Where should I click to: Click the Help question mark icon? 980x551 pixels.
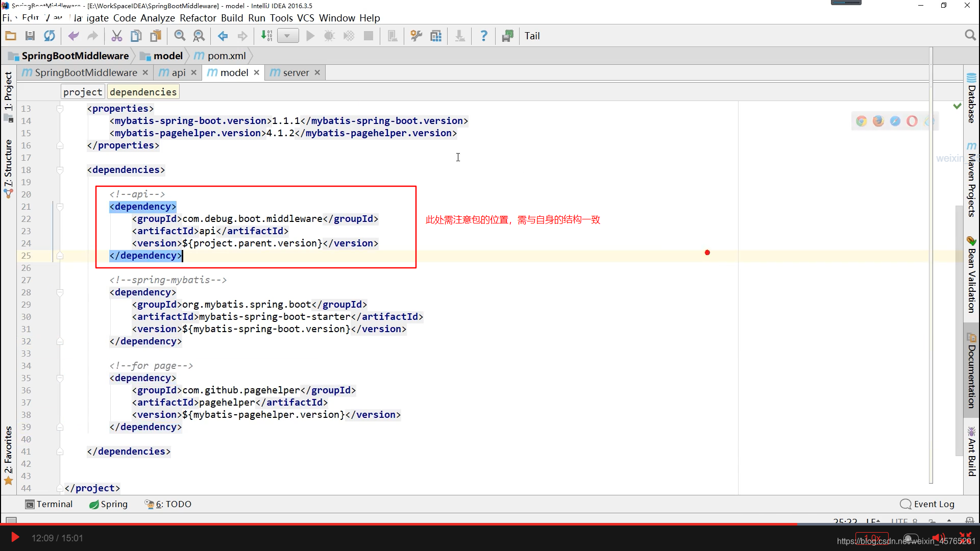coord(484,36)
